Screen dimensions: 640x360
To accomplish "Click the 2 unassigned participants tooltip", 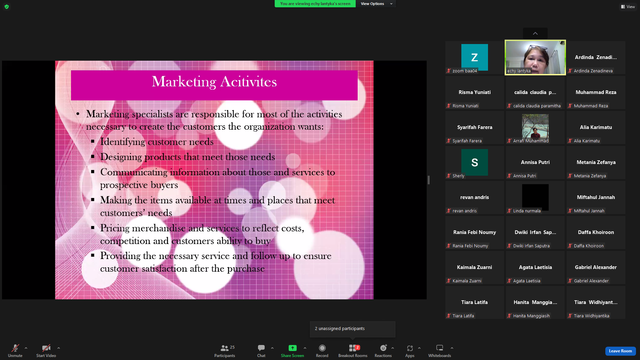I will point(353,329).
